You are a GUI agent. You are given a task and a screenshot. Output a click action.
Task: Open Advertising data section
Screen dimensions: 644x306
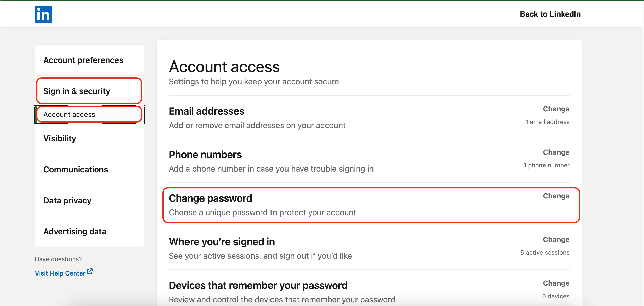(x=75, y=232)
